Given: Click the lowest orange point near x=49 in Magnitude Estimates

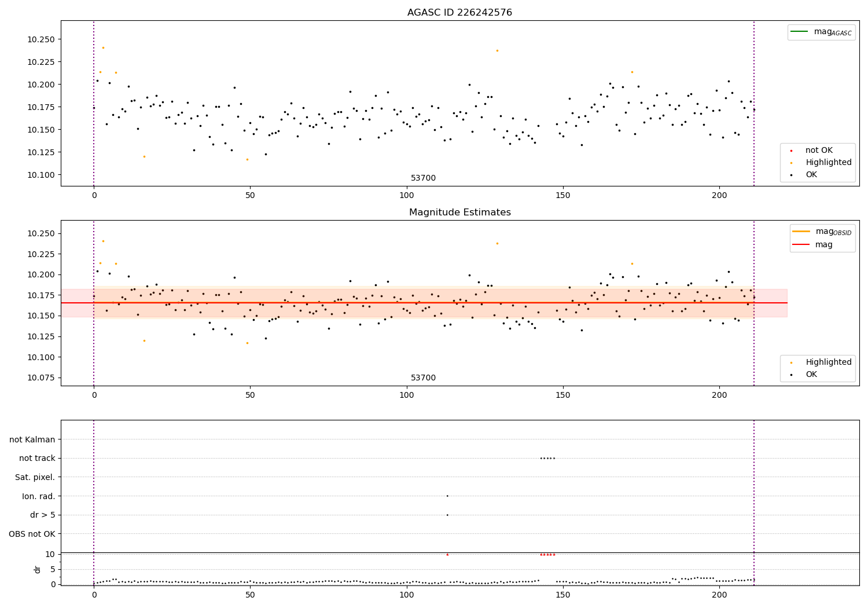Looking at the screenshot, I should point(247,343).
